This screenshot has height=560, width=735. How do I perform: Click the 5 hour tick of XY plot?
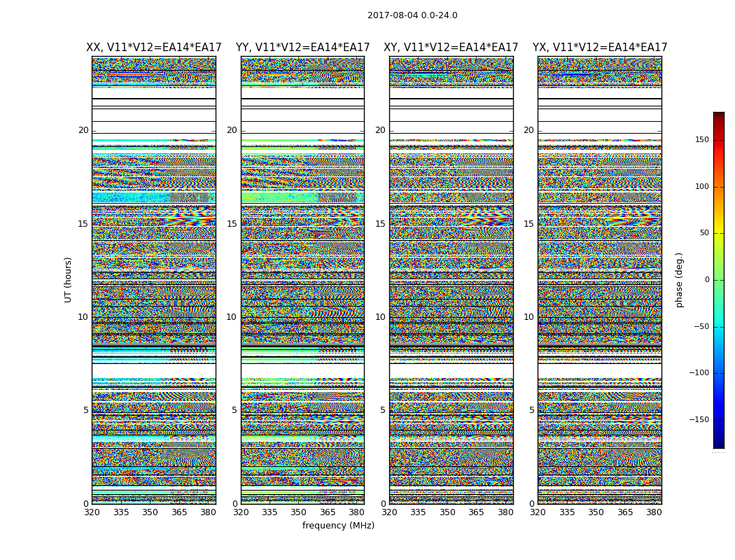coord(383,410)
